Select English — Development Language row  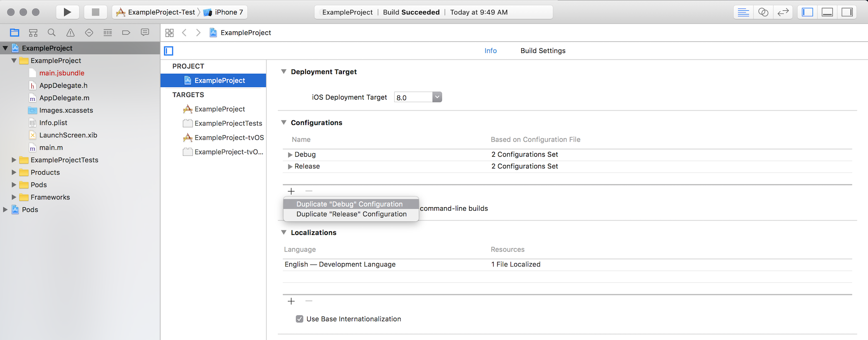[x=567, y=264]
